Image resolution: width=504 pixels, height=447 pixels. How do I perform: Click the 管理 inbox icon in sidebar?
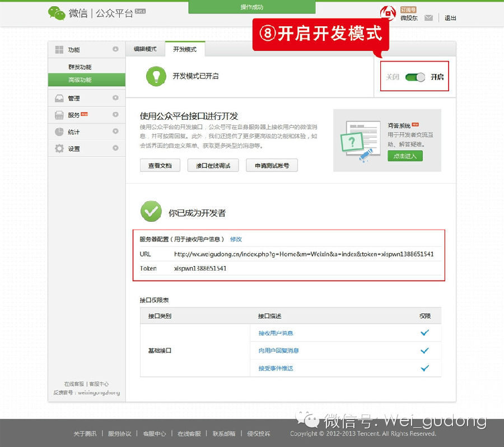59,98
